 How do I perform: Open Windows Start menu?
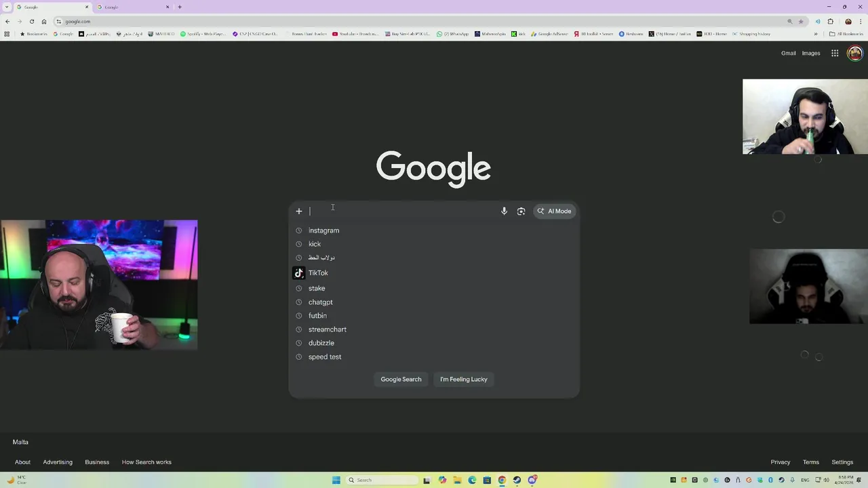[336, 480]
